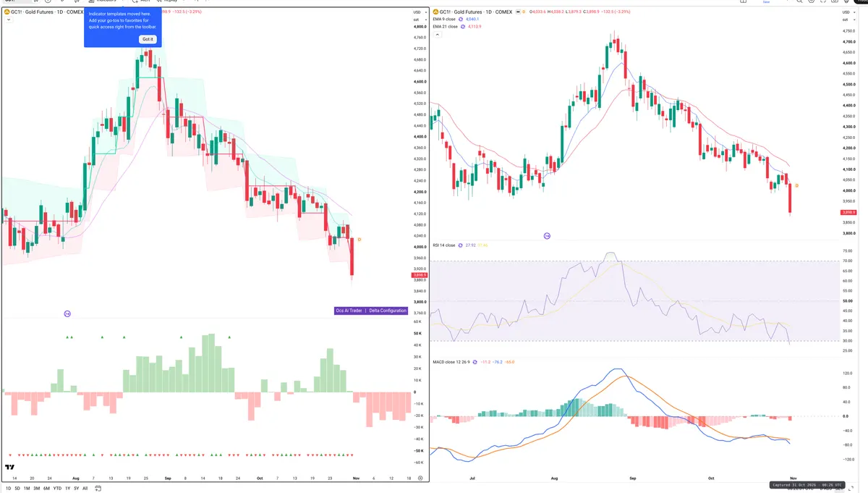Click the EMA 21 indicator refresh icon
868x493 pixels.
[464, 26]
